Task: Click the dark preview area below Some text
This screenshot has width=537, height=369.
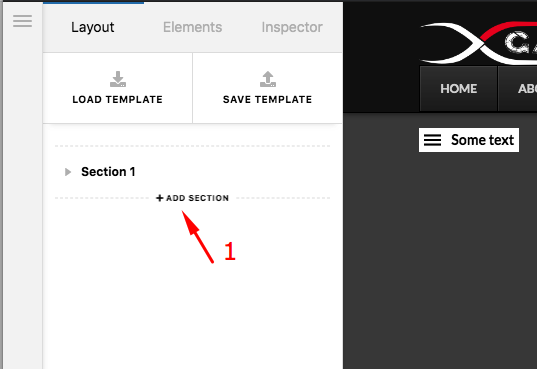Action: (x=440, y=260)
